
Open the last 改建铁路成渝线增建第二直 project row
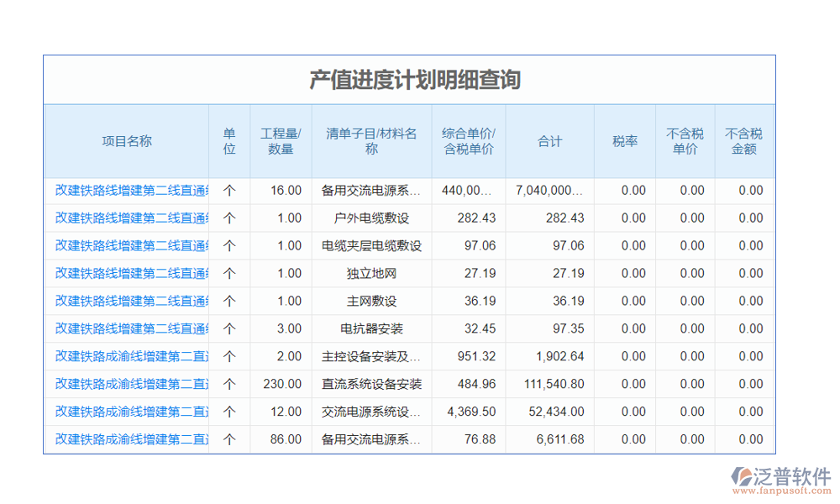click(128, 439)
